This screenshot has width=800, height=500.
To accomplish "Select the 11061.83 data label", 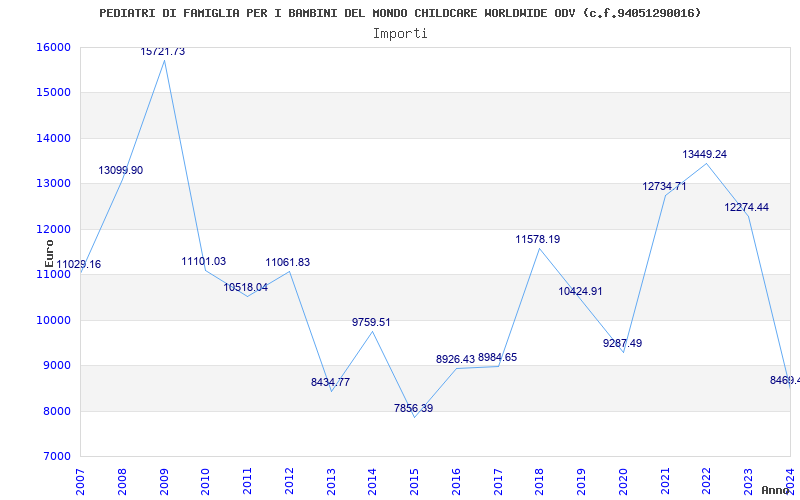I will 288,262.
